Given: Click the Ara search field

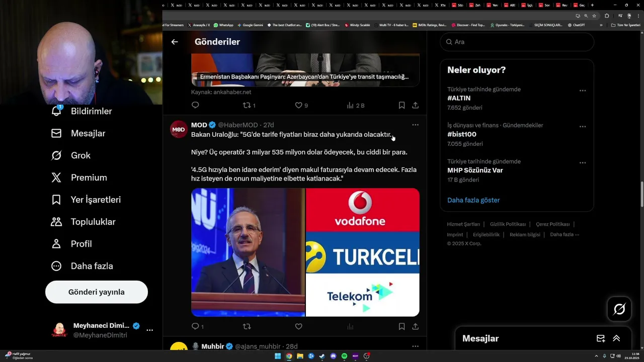Looking at the screenshot, I should [x=517, y=42].
